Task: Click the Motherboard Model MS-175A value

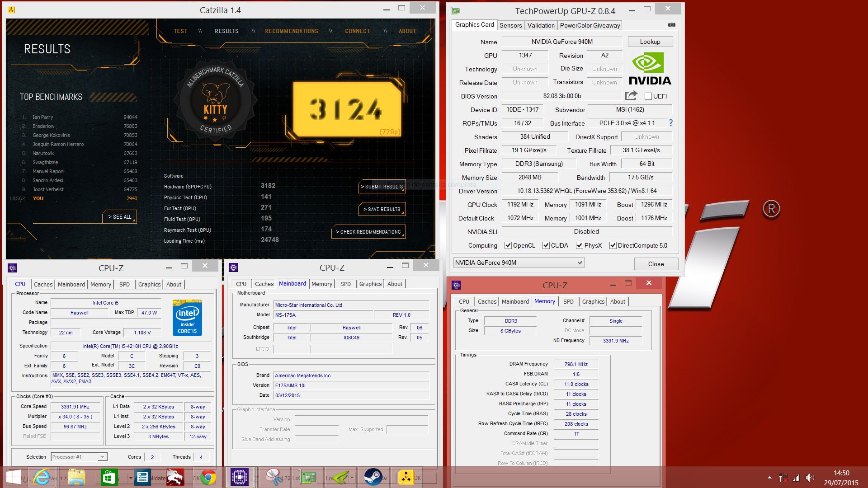Action: click(x=323, y=315)
